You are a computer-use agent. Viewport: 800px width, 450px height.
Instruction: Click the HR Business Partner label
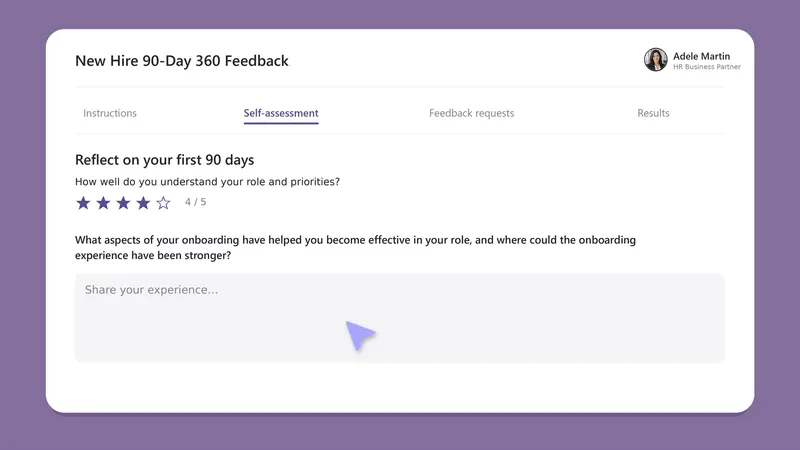(x=707, y=67)
